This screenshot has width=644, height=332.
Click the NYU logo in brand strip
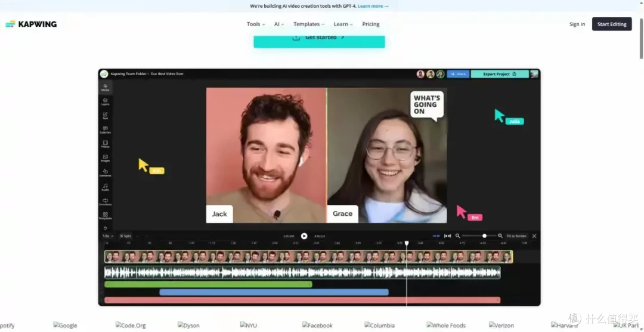(x=249, y=325)
